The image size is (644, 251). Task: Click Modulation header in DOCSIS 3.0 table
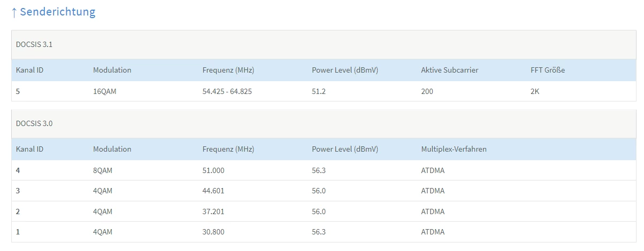112,150
